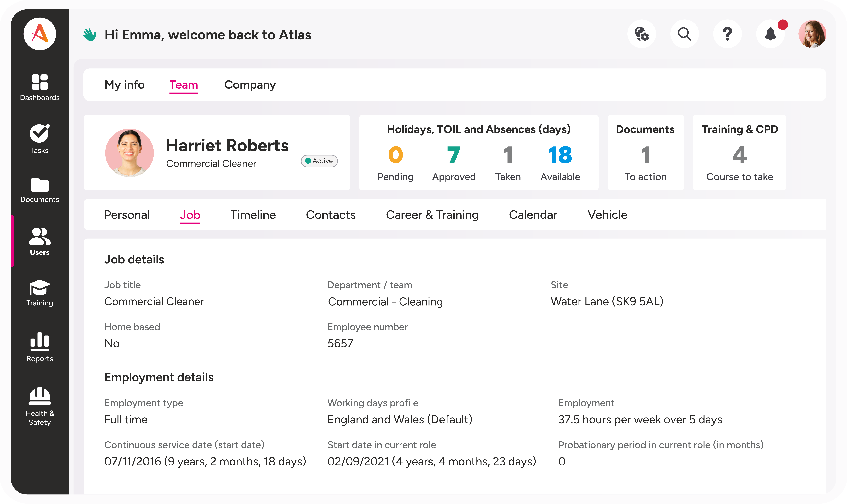Open Health & Safety section
The width and height of the screenshot is (847, 504).
pos(40,407)
